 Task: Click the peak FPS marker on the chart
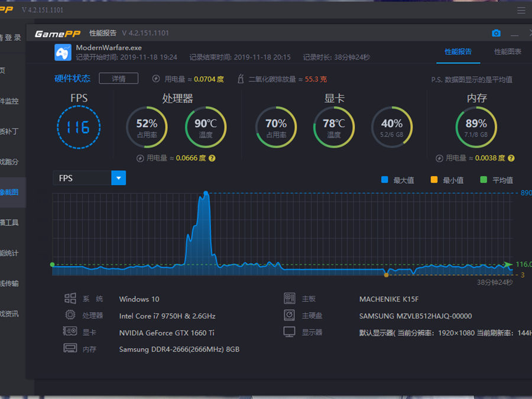[x=206, y=193]
